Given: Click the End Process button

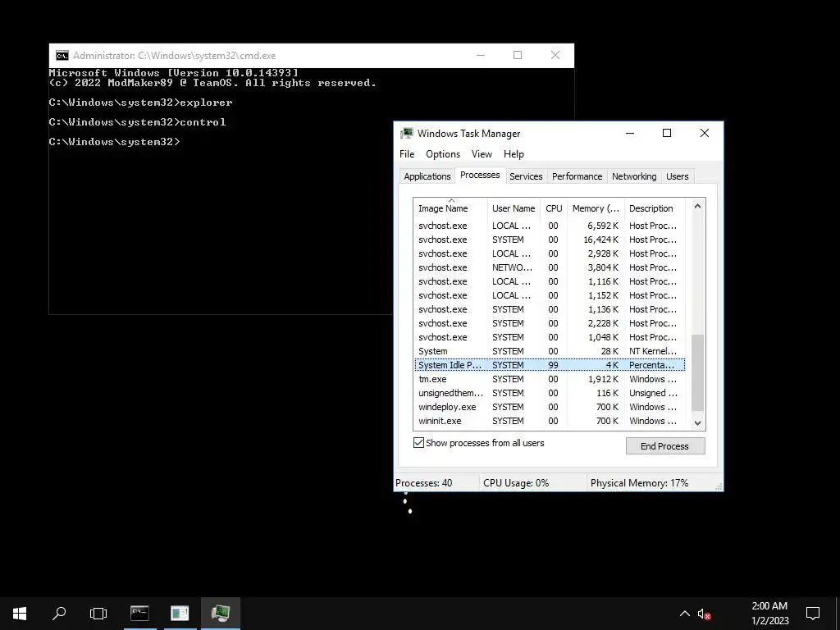Looking at the screenshot, I should pos(664,446).
